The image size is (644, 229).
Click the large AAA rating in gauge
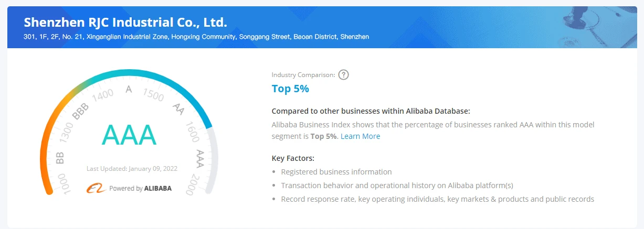click(129, 135)
